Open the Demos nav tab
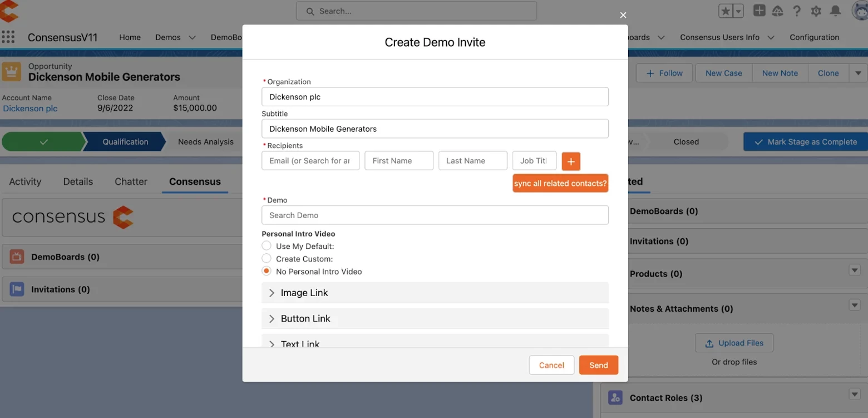Screen dimensions: 868x418 [168, 37]
